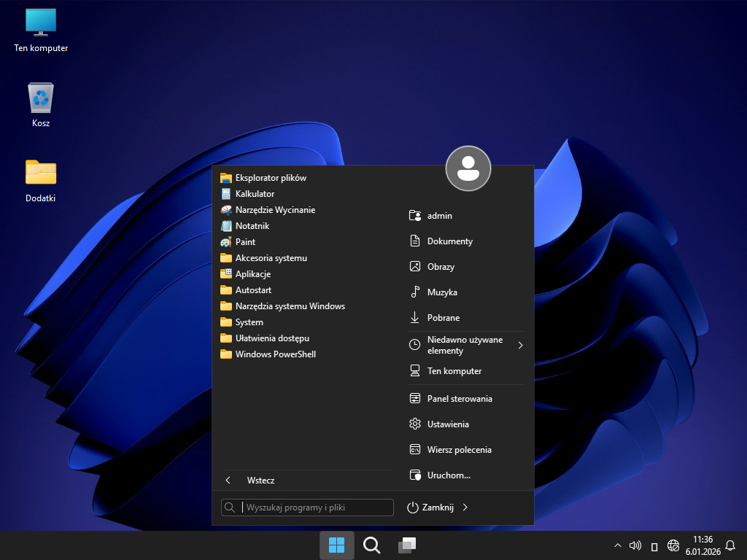
Task: Open the taskbar search icon
Action: click(x=372, y=545)
